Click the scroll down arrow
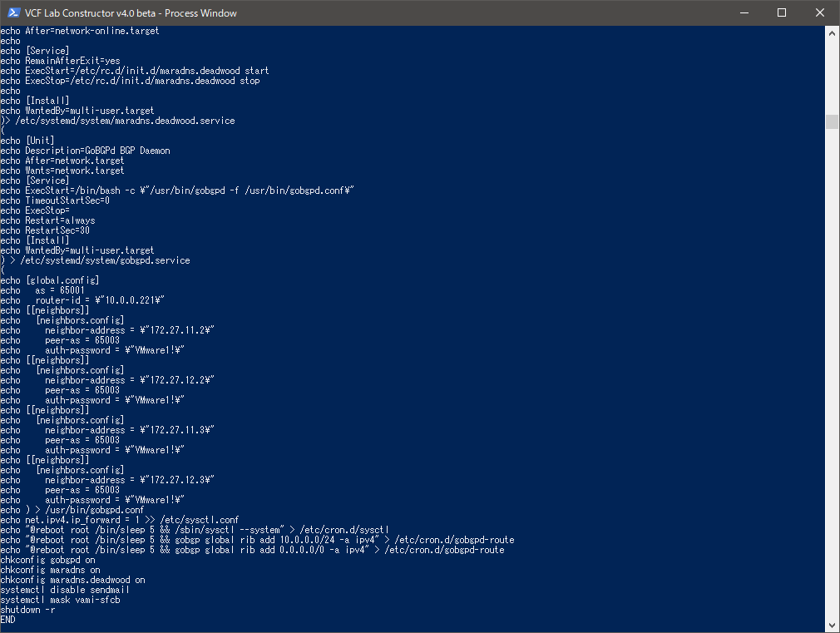The image size is (840, 633). point(833,624)
